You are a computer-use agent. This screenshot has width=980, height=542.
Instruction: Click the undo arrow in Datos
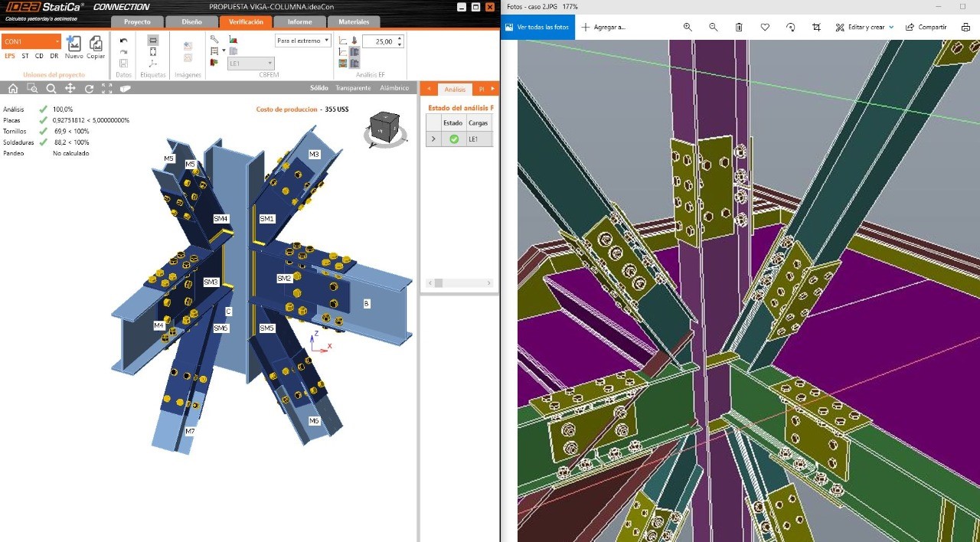click(123, 41)
